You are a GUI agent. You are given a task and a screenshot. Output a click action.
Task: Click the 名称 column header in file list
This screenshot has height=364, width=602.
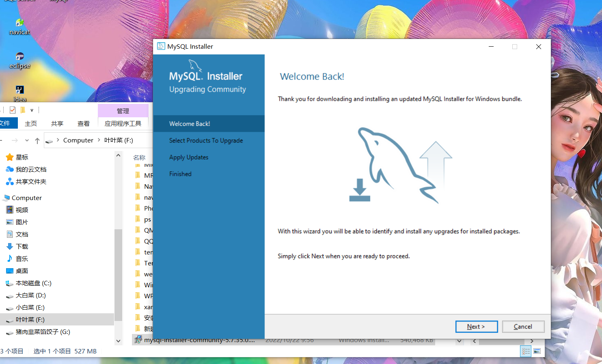click(139, 157)
